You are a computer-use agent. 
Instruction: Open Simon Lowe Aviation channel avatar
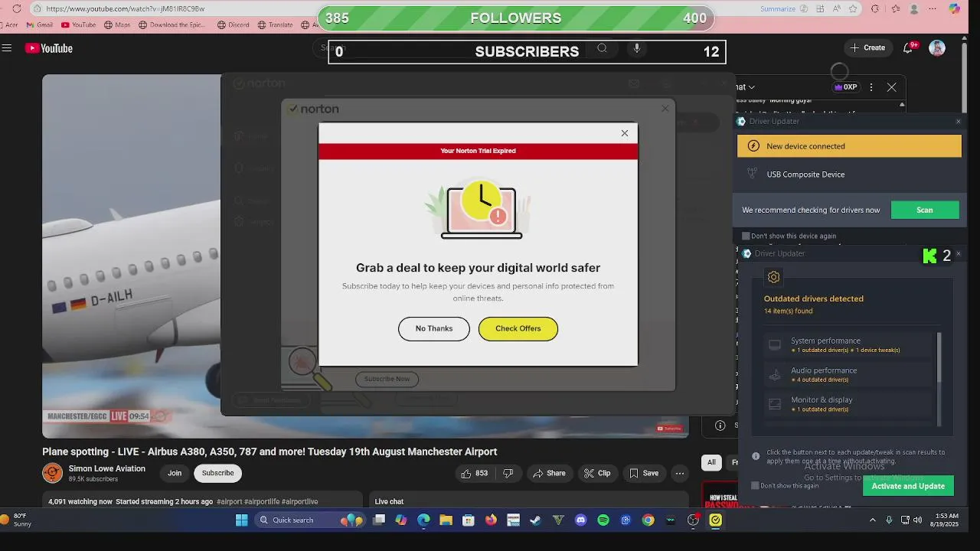[52, 473]
